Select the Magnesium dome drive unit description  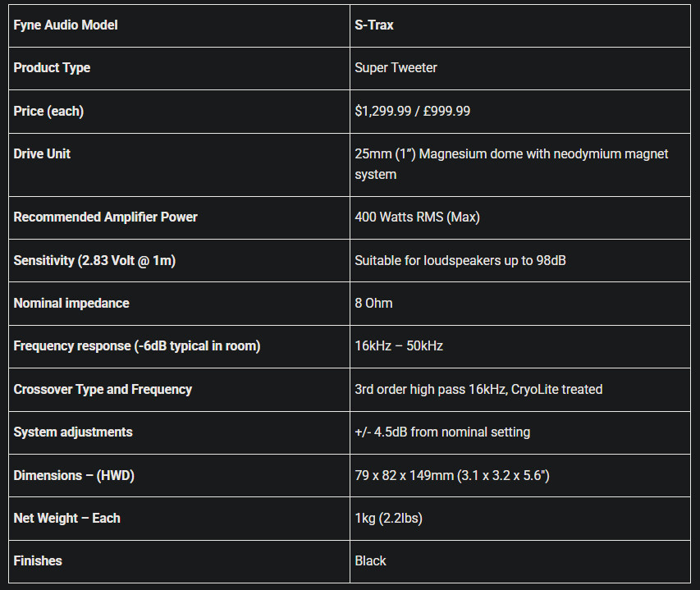point(511,164)
